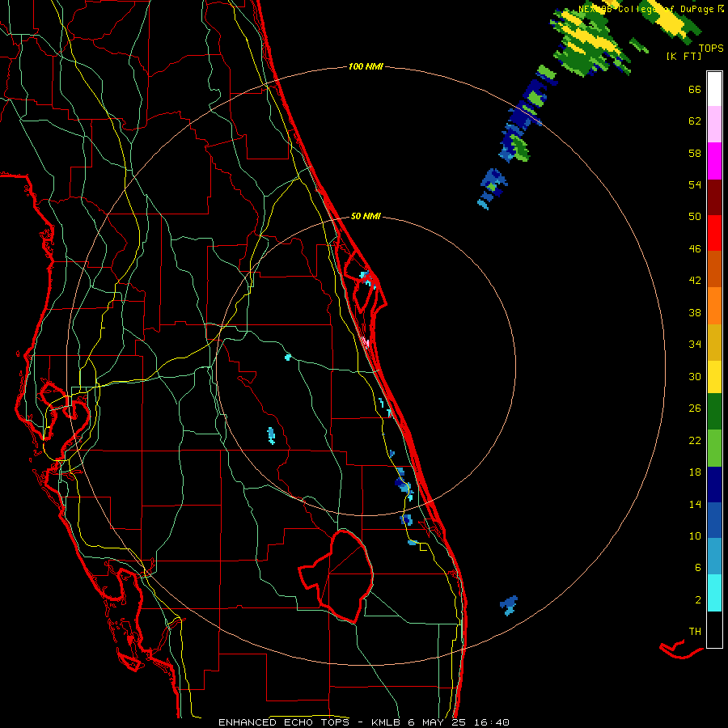Click the '10' legend value
This screenshot has width=728, height=728.
coord(695,536)
